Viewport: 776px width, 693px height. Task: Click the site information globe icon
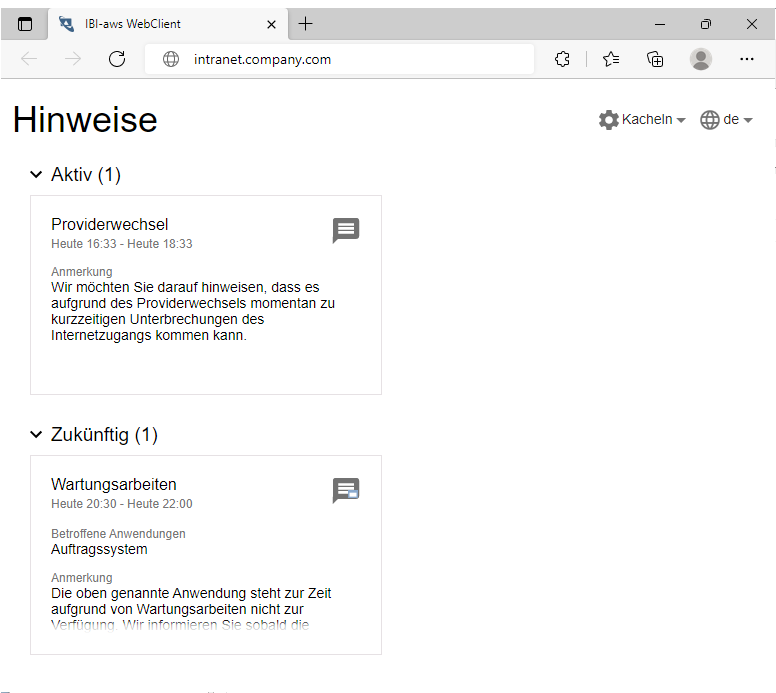point(171,59)
